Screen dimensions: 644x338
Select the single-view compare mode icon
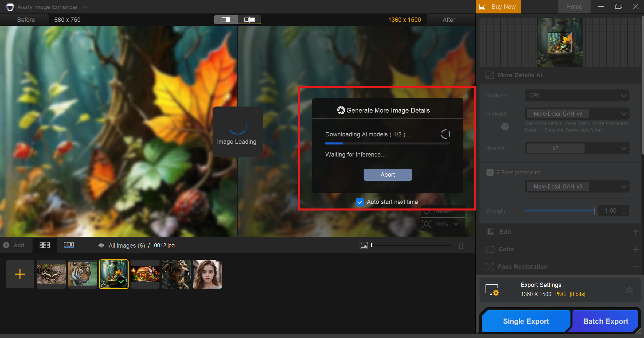pyautogui.click(x=226, y=20)
